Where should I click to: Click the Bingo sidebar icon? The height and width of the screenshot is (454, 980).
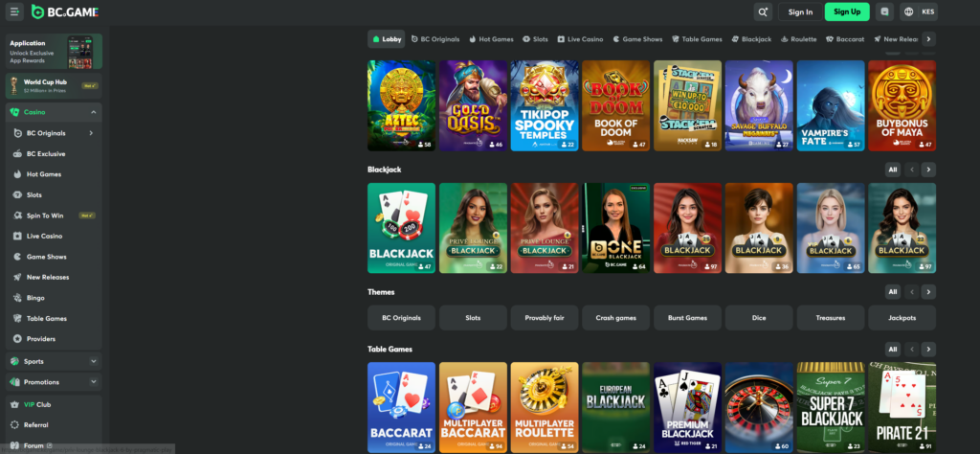pyautogui.click(x=17, y=298)
